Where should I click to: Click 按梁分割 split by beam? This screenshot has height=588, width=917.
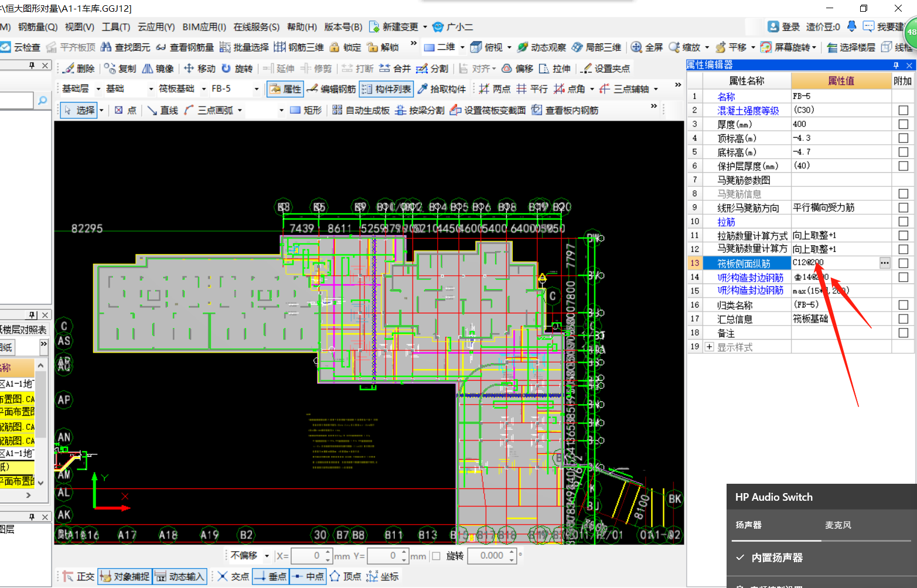pos(420,110)
